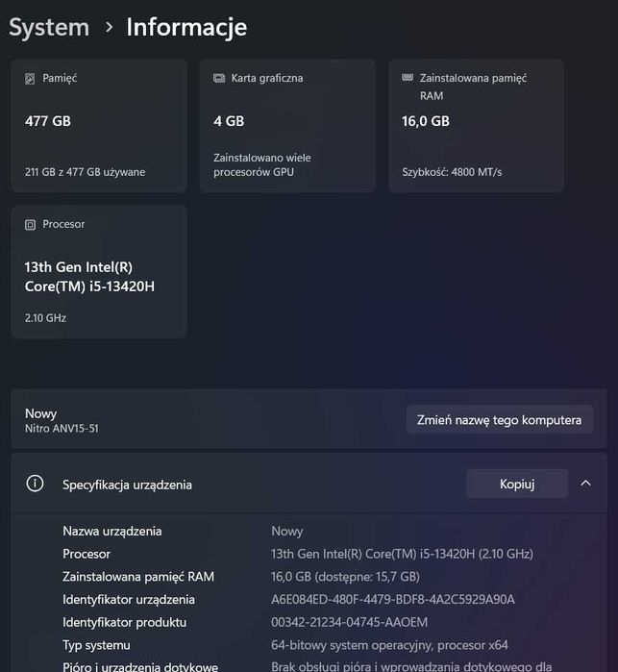Click the Brak obsługi pióra value text
The image size is (618, 672).
(x=411, y=666)
